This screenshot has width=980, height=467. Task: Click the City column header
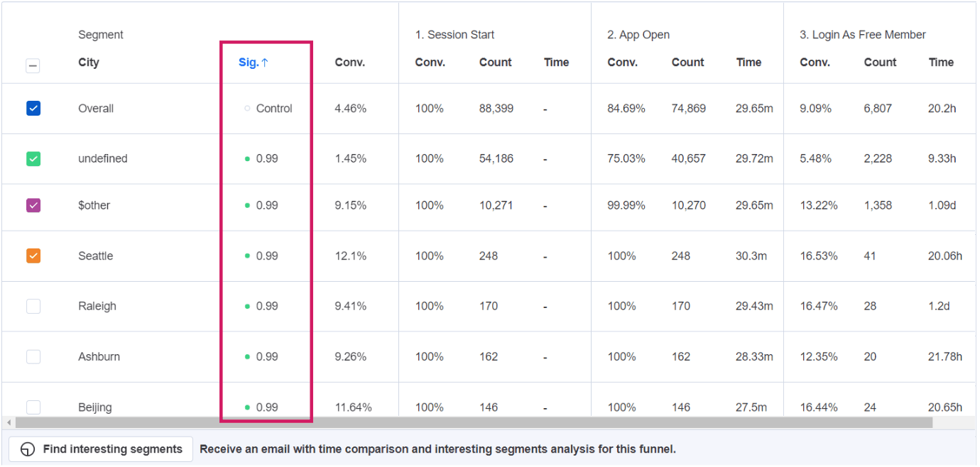89,62
